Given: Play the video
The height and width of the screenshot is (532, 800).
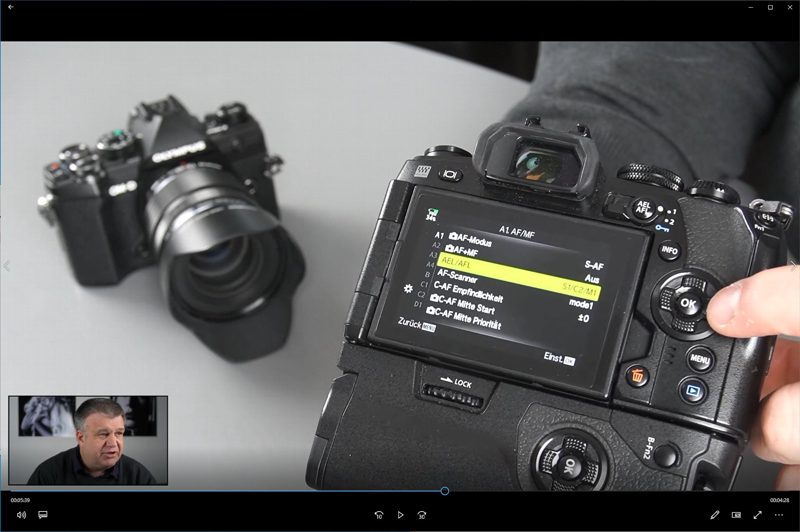Looking at the screenshot, I should coord(400,515).
